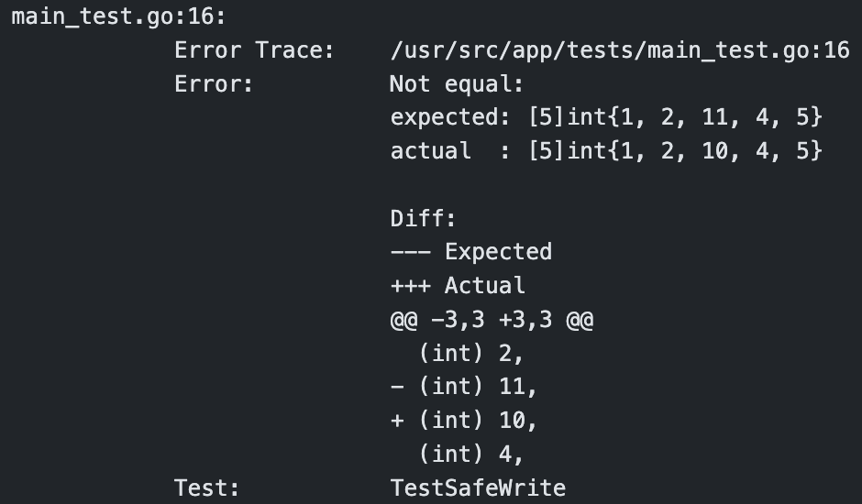Click the @@ -3,3 +3,3 @@ hunk marker

tap(491, 320)
